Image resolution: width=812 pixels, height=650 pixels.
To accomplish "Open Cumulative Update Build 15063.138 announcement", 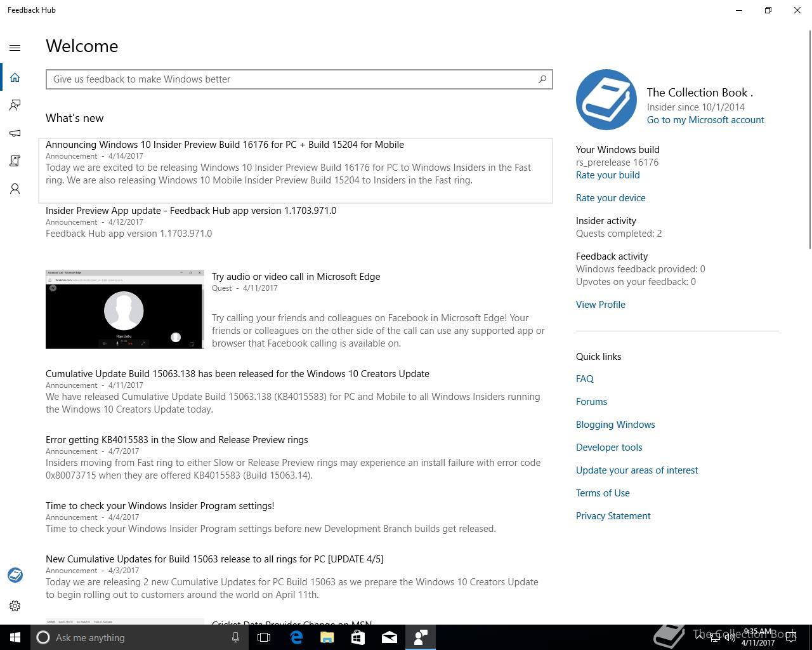I will tap(237, 374).
